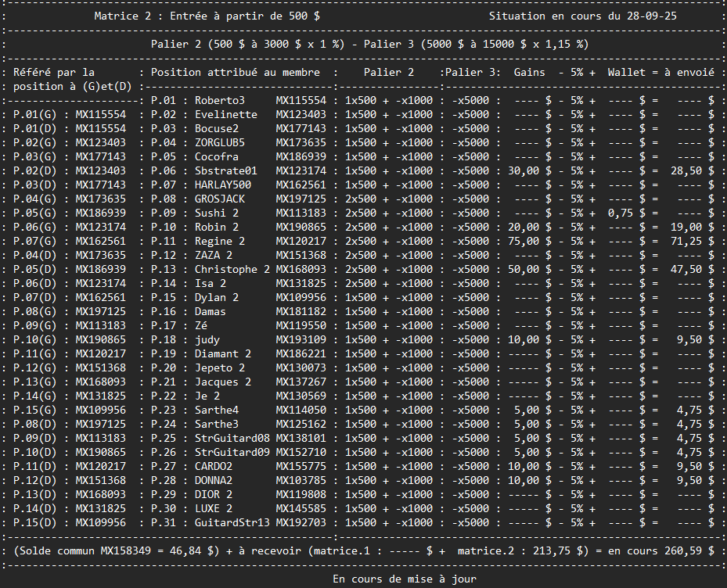Click member ID MX162561 beside HARLAY500
The width and height of the screenshot is (727, 588).
coord(301,185)
